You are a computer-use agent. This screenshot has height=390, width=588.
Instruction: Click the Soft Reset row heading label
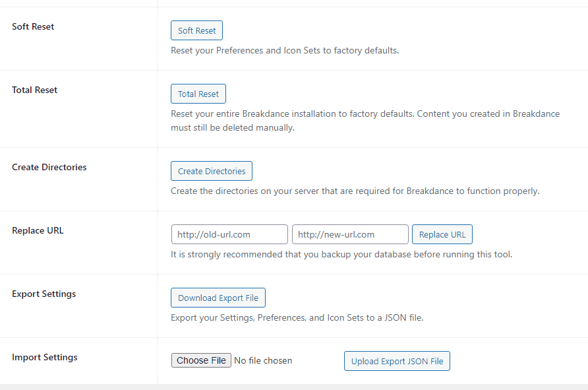(33, 27)
